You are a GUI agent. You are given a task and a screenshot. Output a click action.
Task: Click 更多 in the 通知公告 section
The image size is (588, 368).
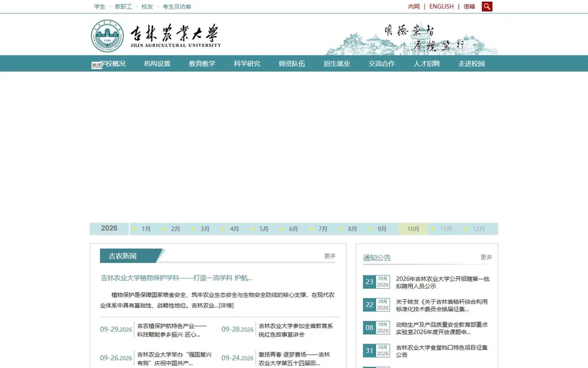[486, 257]
